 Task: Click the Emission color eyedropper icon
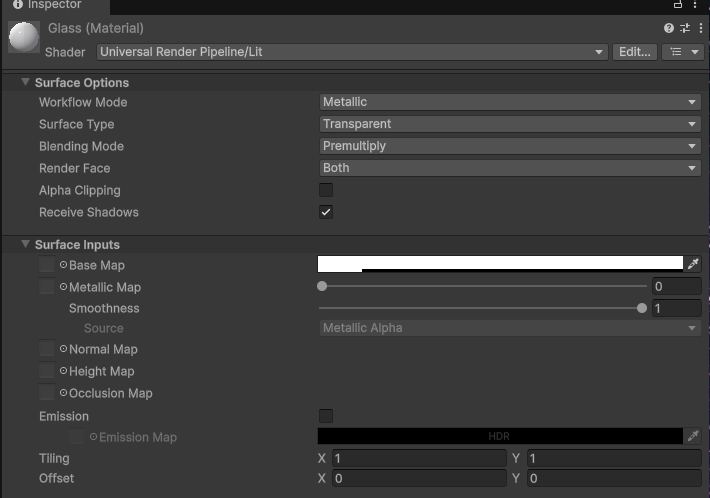694,436
